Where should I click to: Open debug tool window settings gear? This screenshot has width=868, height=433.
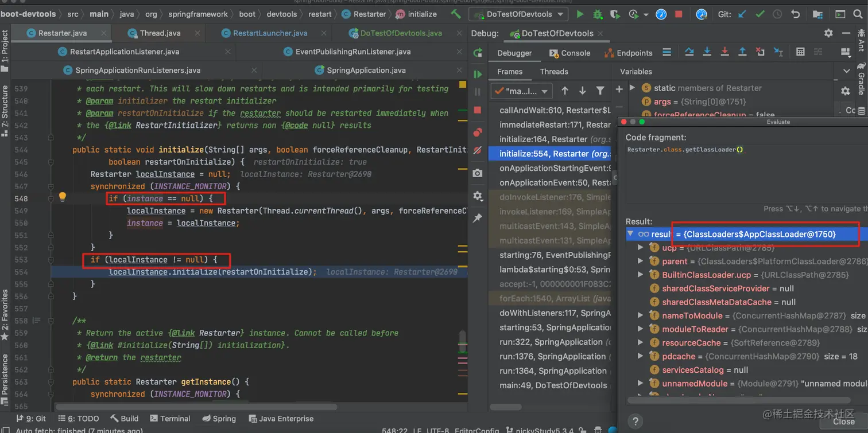point(828,33)
